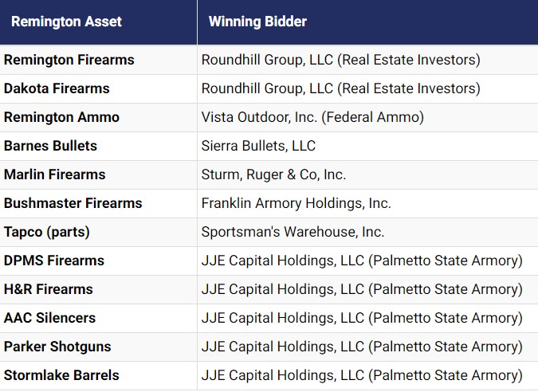The width and height of the screenshot is (538, 392).
Task: Select the Barnes Bullets asset cell
Action: (50, 146)
